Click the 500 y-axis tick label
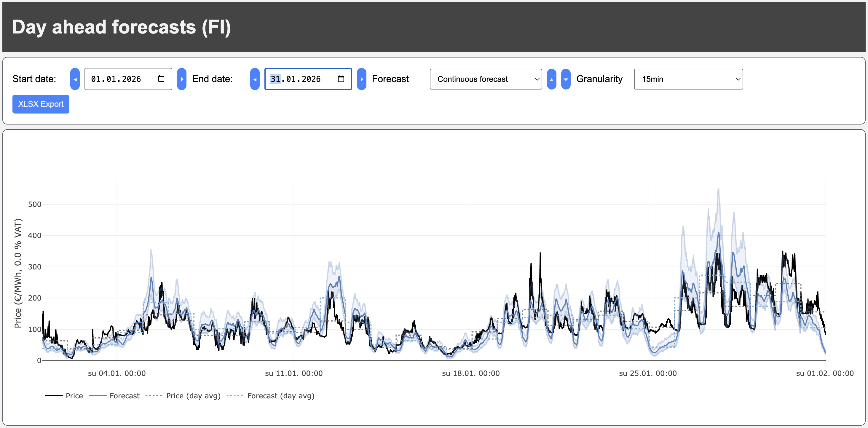The height and width of the screenshot is (428, 868). tap(35, 204)
